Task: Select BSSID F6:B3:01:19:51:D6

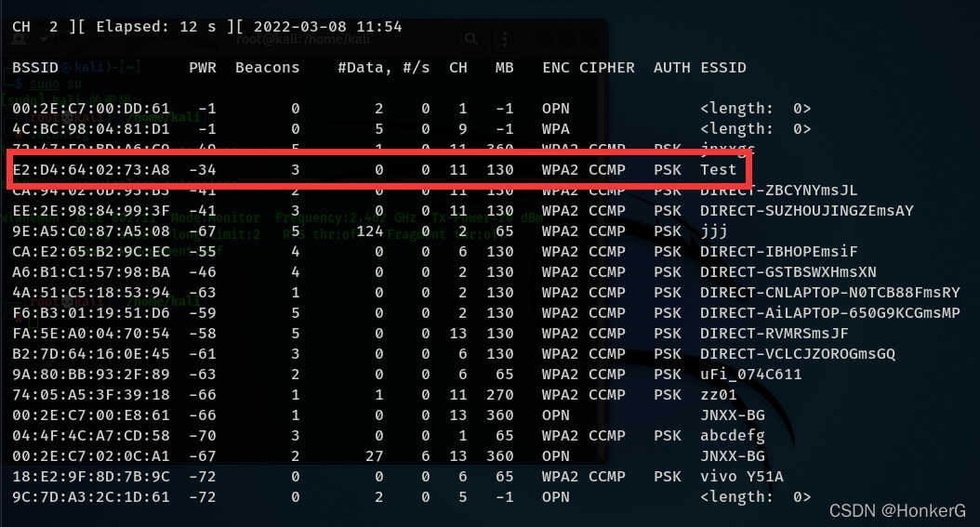Action: point(90,313)
